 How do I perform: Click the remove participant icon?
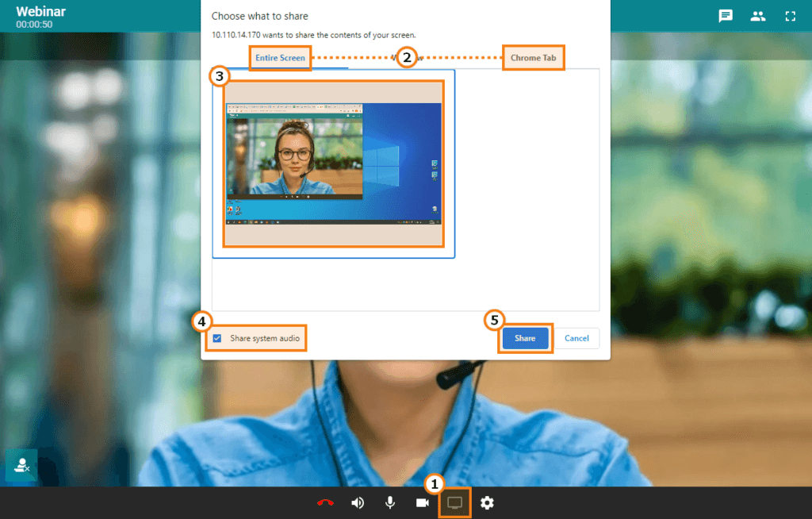pos(21,465)
